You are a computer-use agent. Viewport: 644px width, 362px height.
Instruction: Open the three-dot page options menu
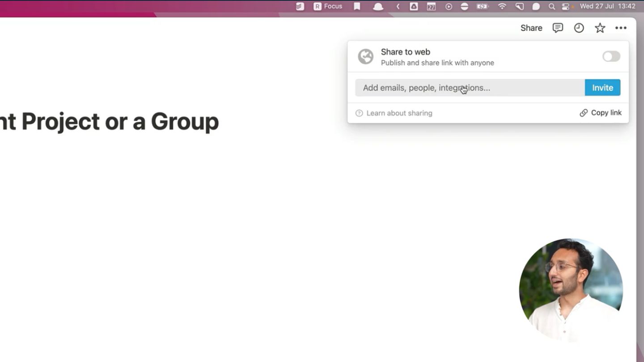coord(621,28)
